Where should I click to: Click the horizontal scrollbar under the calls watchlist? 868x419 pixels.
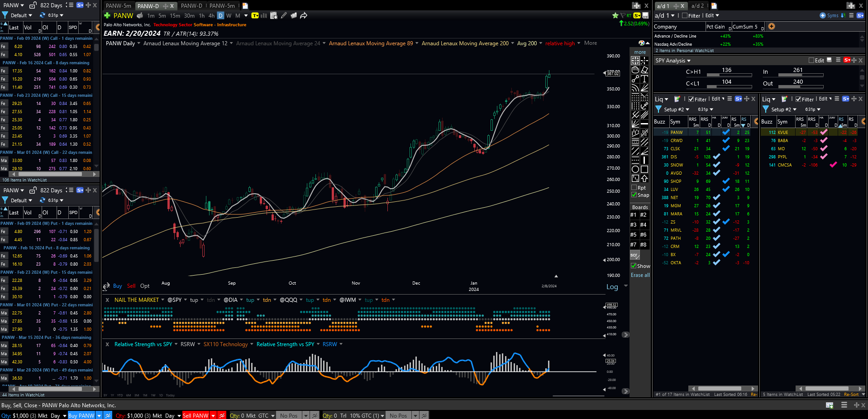click(x=50, y=174)
